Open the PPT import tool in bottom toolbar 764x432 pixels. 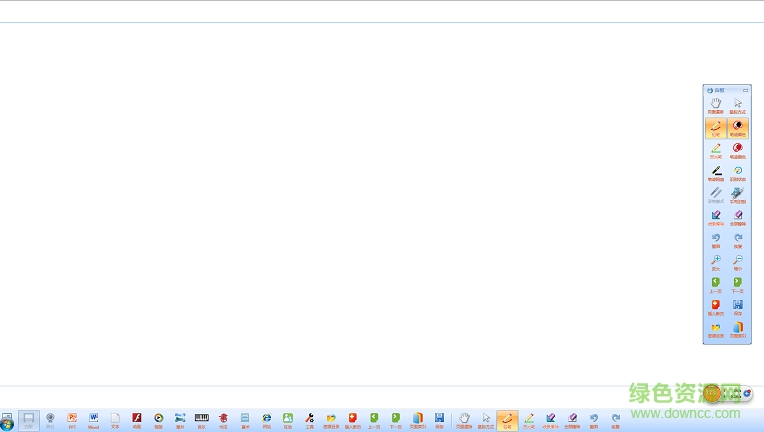[x=72, y=420]
